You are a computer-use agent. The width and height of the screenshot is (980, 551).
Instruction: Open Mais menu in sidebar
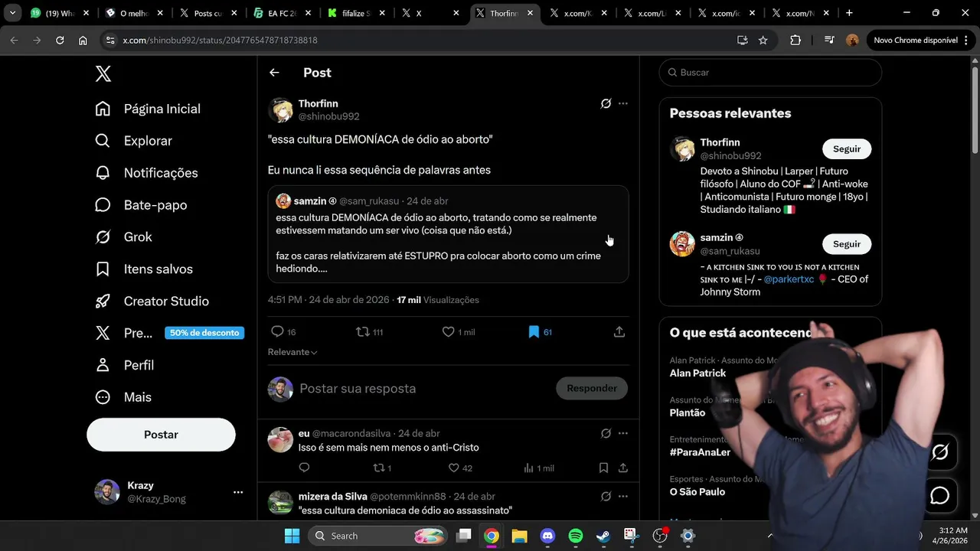point(123,398)
